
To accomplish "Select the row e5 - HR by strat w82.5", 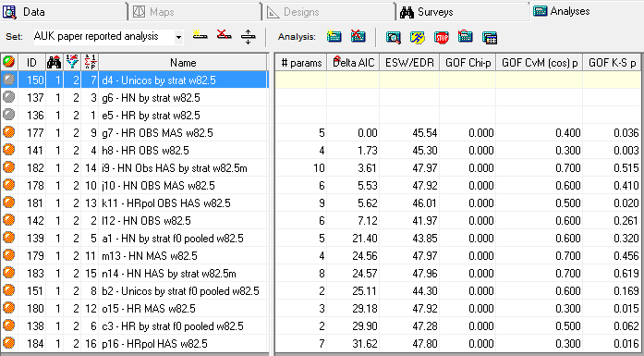I will 134,115.
